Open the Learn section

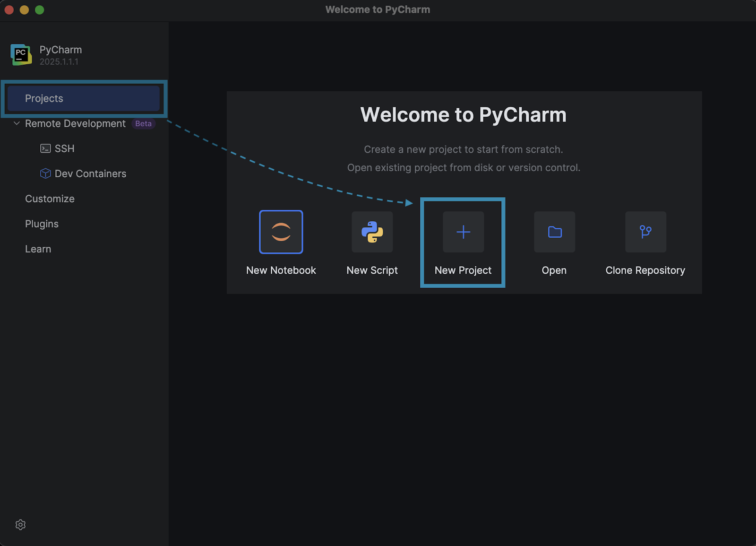[x=38, y=249]
